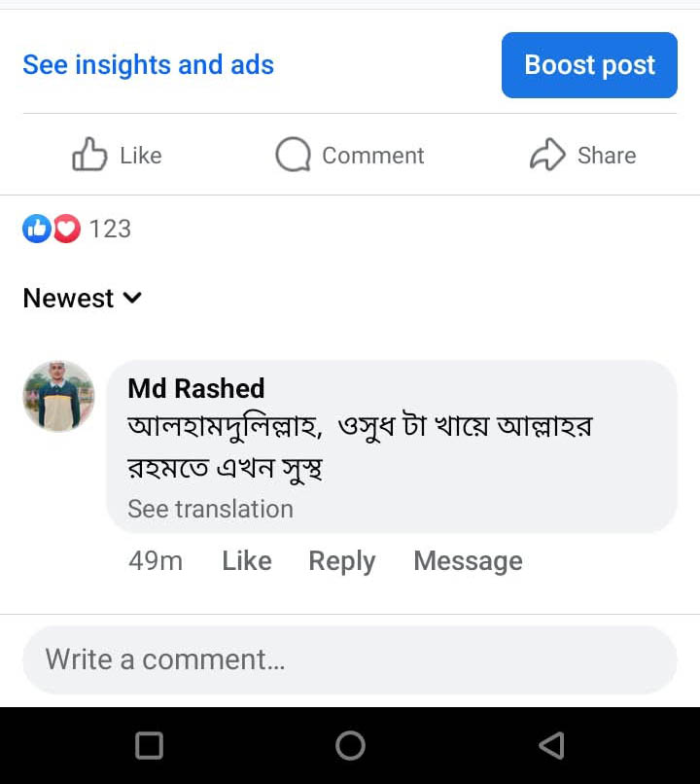The width and height of the screenshot is (700, 784).
Task: Tap the blue like reaction icon
Action: coord(36,229)
